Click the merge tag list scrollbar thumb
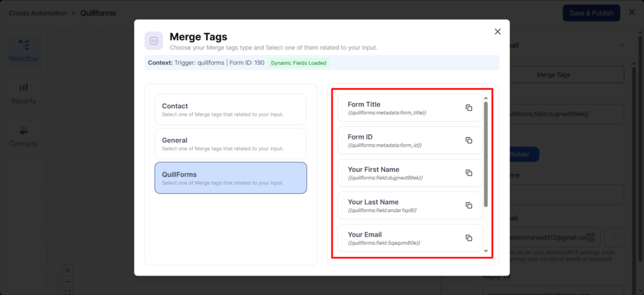This screenshot has width=644, height=295. coord(485,153)
